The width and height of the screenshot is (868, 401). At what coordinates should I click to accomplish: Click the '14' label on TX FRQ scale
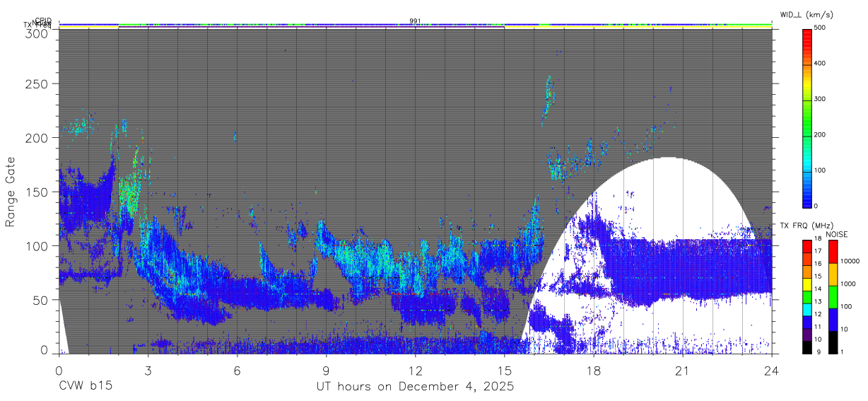pyautogui.click(x=818, y=289)
